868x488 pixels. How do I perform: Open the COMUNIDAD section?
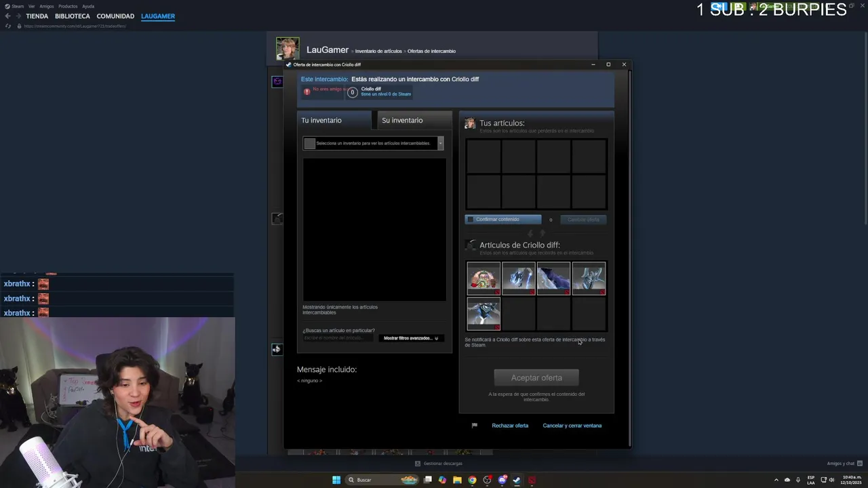[115, 16]
